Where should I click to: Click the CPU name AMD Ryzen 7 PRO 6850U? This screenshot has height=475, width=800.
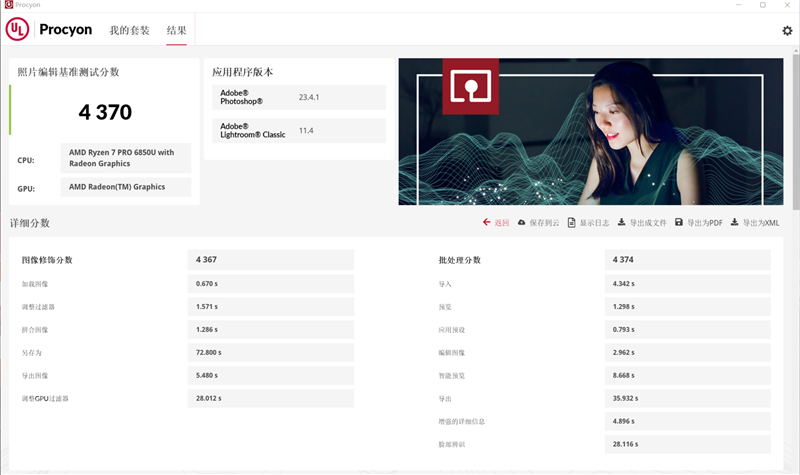tap(126, 158)
